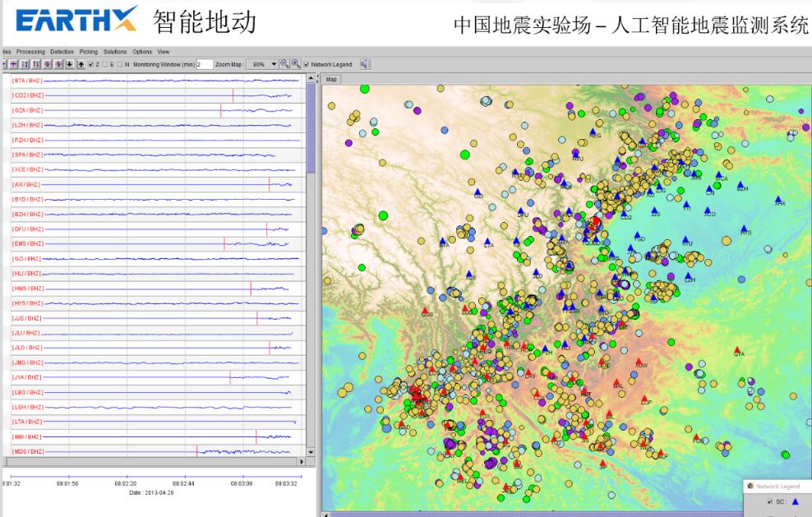This screenshot has width=812, height=517.
Task: Select the [JLO / BHZ] channel label
Action: click(27, 348)
